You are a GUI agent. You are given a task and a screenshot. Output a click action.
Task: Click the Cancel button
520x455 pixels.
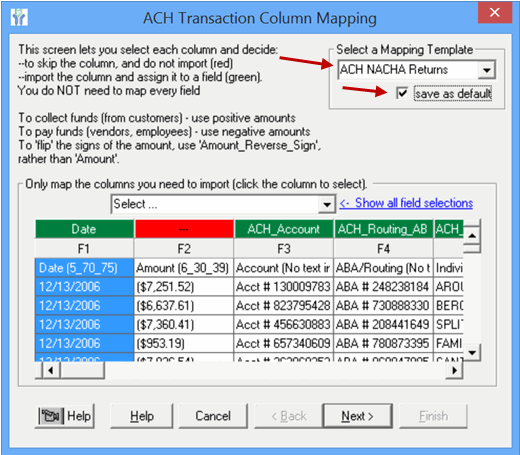pos(213,416)
